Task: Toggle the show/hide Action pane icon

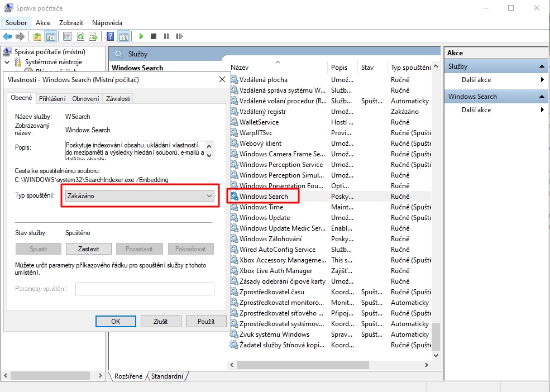Action: 123,36
